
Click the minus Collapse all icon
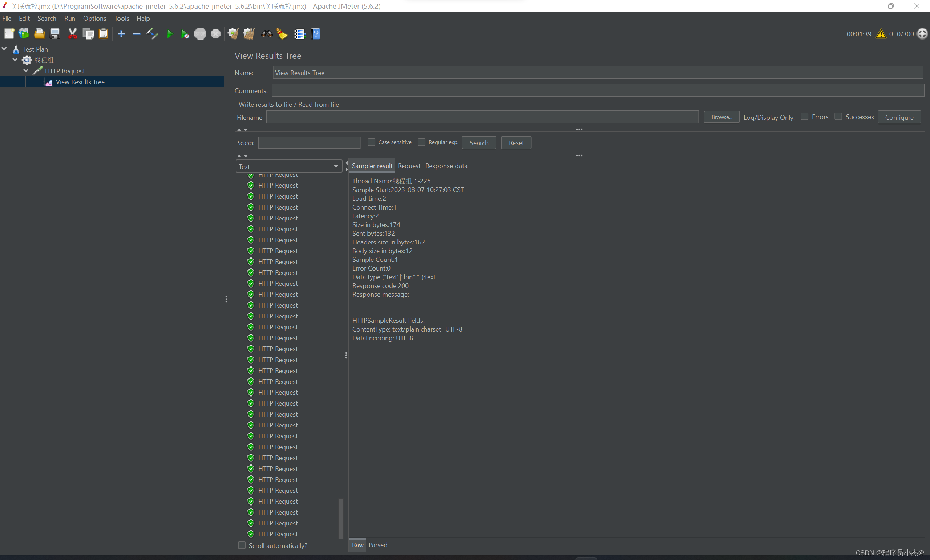click(x=137, y=34)
